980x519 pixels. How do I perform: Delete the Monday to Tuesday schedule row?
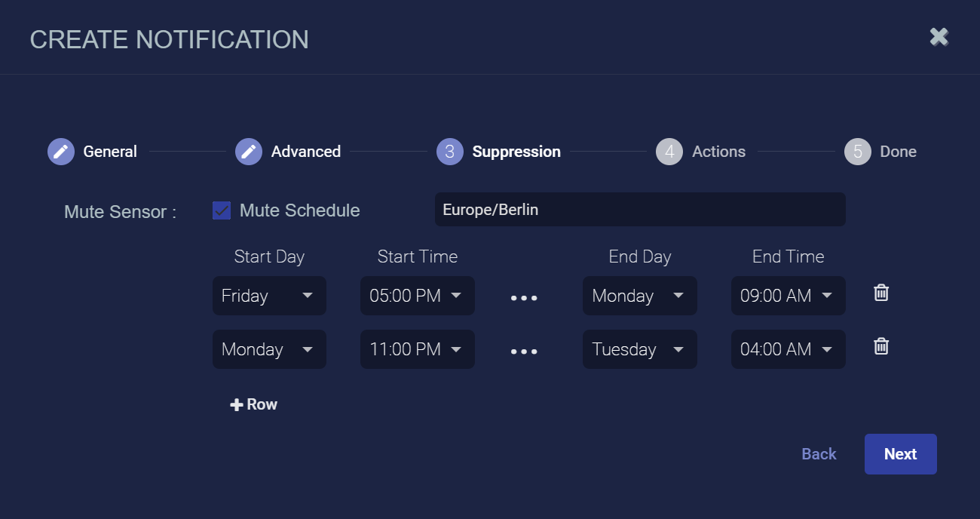click(x=881, y=347)
